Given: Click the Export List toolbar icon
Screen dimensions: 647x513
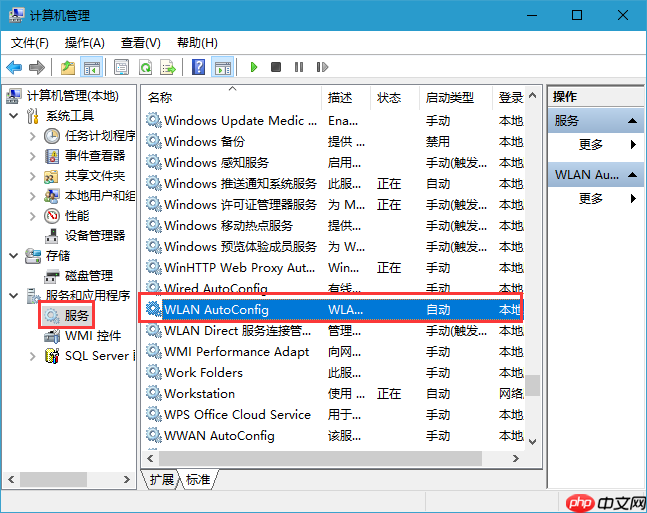Looking at the screenshot, I should point(168,67).
